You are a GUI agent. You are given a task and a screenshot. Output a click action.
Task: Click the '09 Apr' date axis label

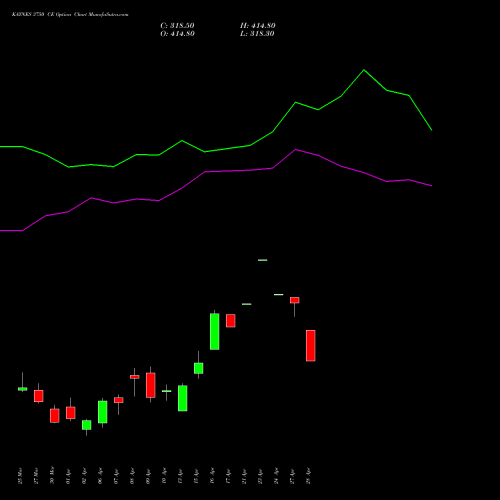click(x=148, y=476)
